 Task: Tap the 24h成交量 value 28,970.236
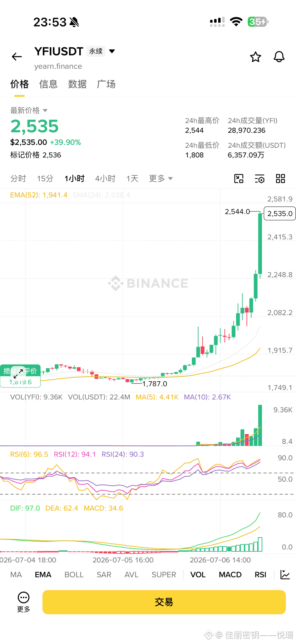pos(247,130)
